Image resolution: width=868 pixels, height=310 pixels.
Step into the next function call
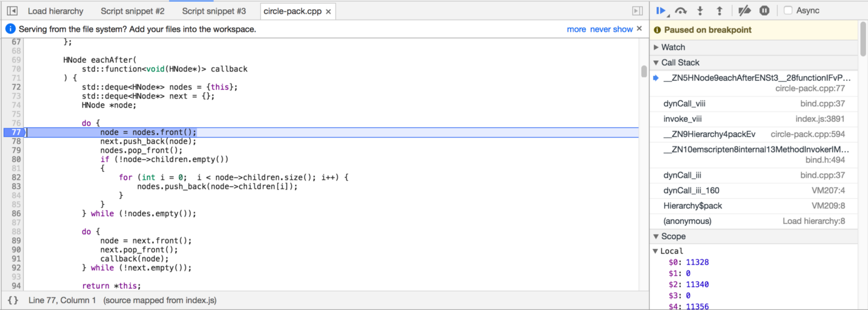(x=700, y=10)
